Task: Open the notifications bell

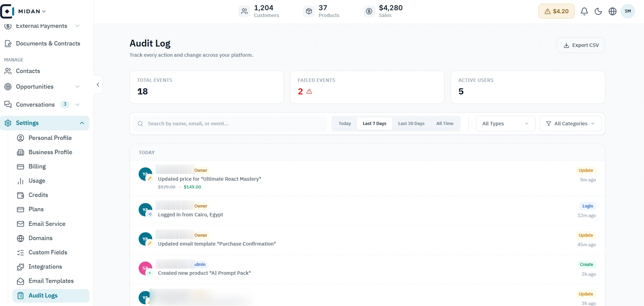Action: tap(584, 11)
